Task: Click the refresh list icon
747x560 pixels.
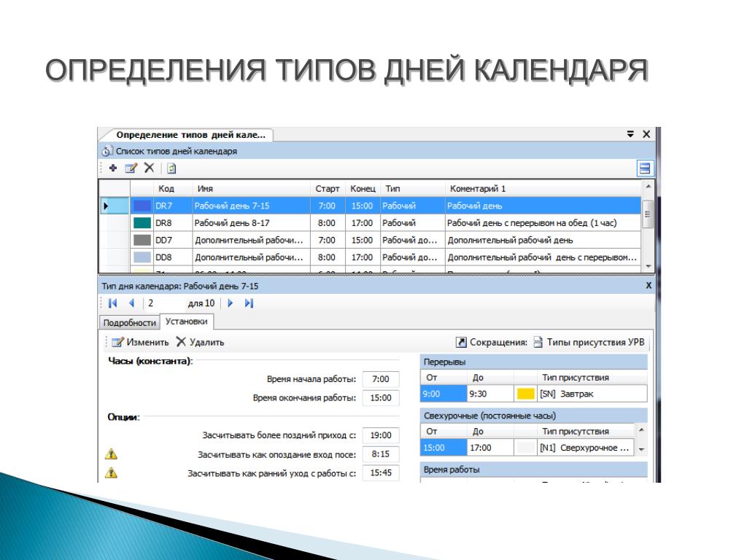Action: [171, 168]
